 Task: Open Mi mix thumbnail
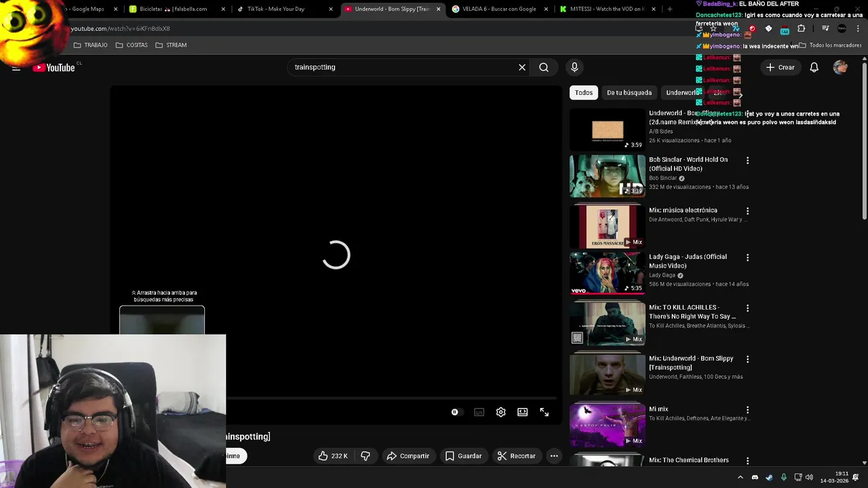[x=608, y=426]
